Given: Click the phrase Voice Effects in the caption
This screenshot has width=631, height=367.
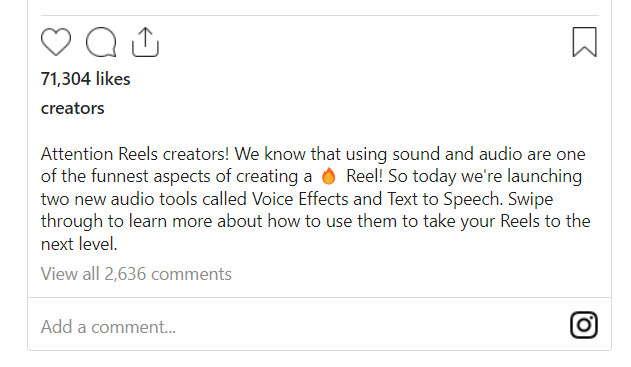Looking at the screenshot, I should coord(300,199).
